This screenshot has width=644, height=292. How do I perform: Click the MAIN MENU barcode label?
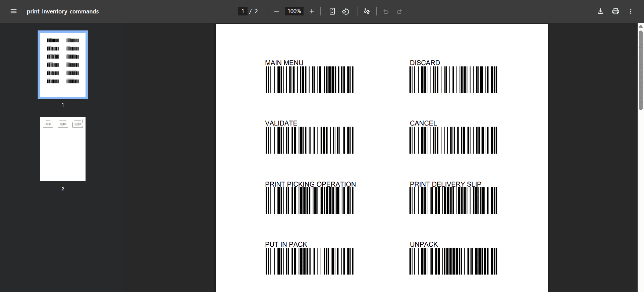[284, 63]
